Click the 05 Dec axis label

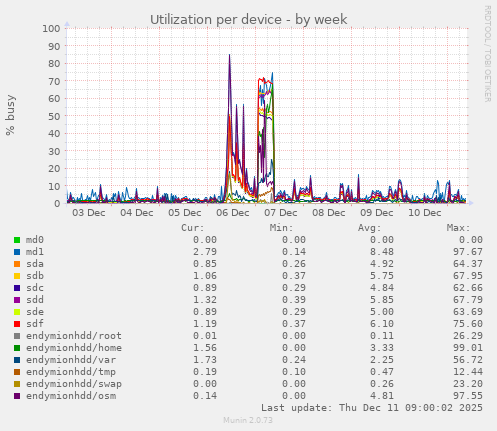[x=185, y=213]
